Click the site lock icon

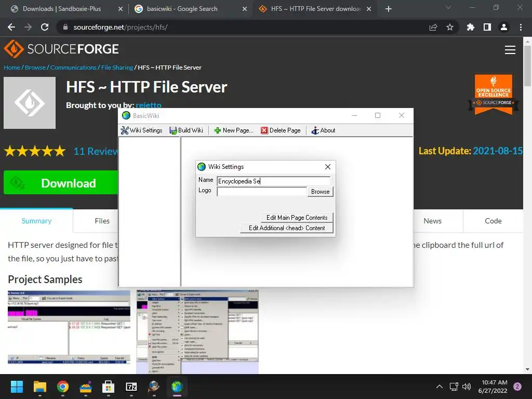(x=65, y=27)
